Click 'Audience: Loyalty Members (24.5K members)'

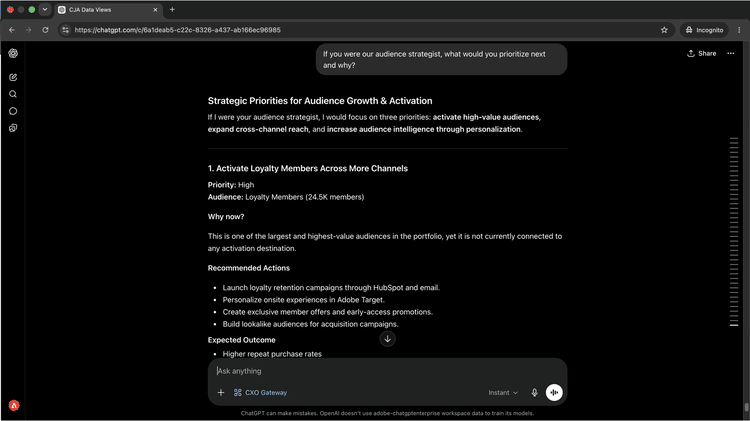coord(286,197)
